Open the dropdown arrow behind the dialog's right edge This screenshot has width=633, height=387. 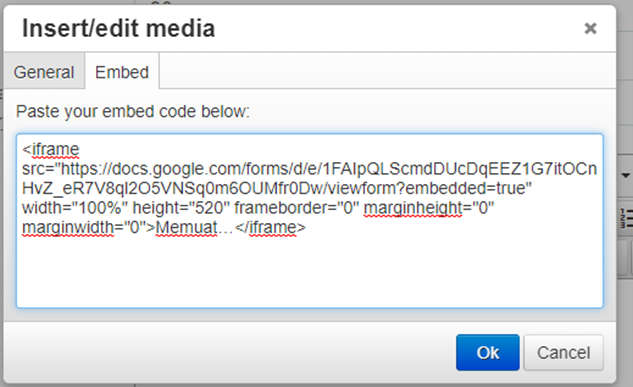[625, 176]
